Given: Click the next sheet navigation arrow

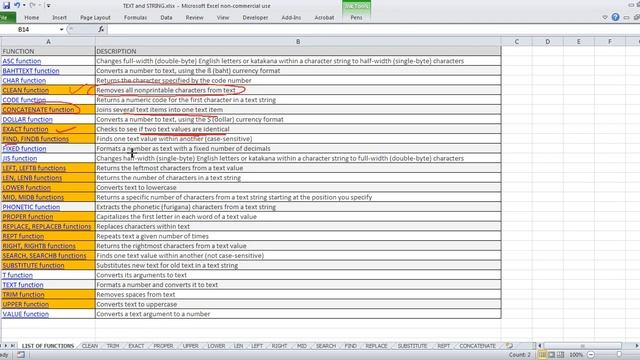Looking at the screenshot, I should click(6, 346).
